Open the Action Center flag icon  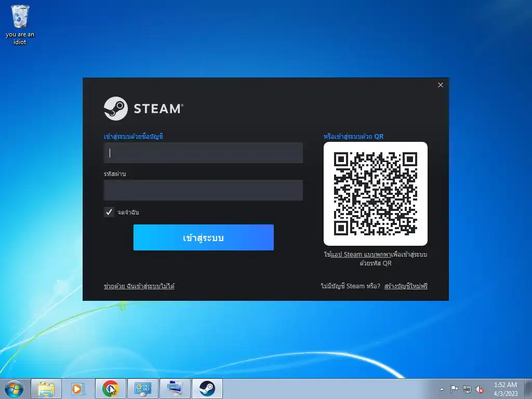click(454, 389)
